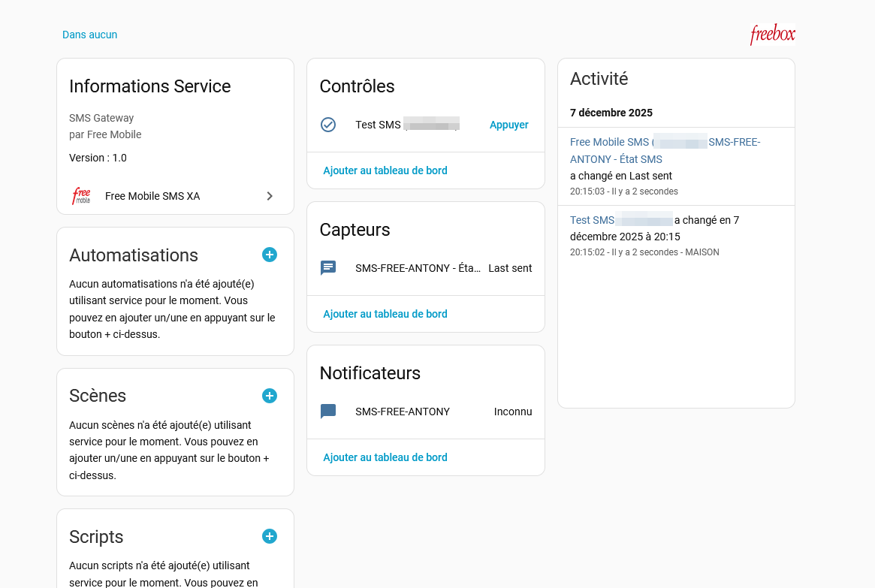Click the Free Mobile logo icon
This screenshot has height=588, width=875.
coord(81,196)
